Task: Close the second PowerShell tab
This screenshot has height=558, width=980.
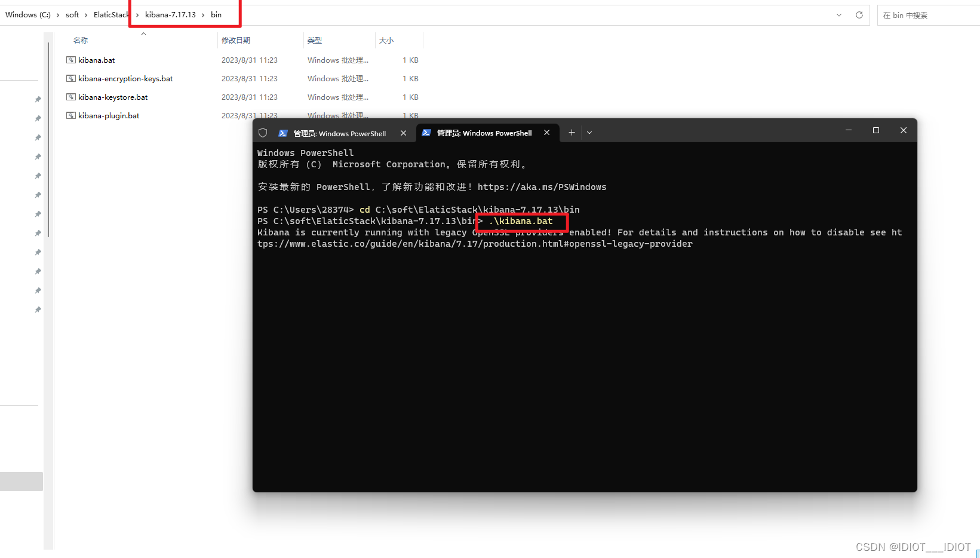Action: [547, 133]
